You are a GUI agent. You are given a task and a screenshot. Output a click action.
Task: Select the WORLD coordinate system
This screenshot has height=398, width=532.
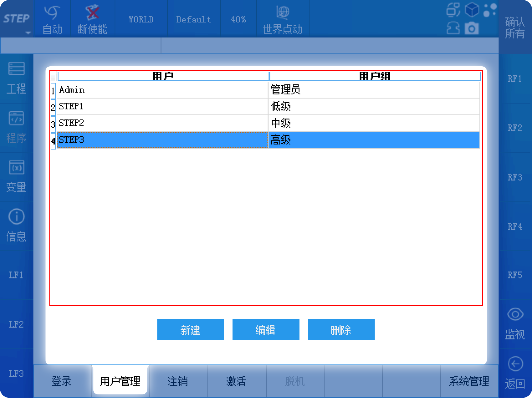[x=141, y=19]
